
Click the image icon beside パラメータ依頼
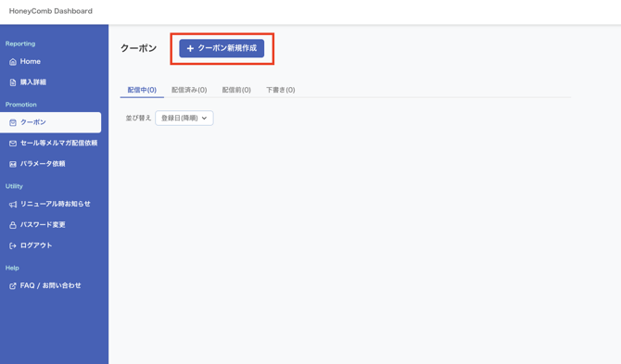click(13, 164)
